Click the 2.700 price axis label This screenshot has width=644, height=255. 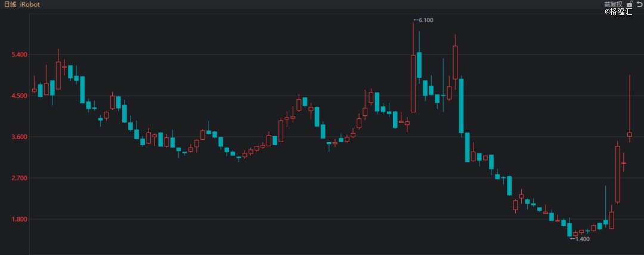point(20,179)
